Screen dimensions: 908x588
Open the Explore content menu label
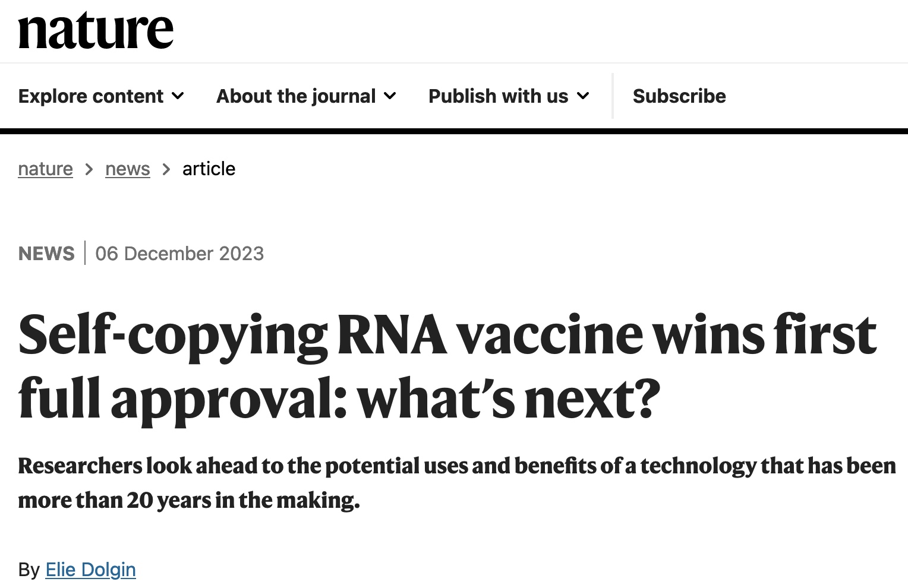(x=91, y=96)
